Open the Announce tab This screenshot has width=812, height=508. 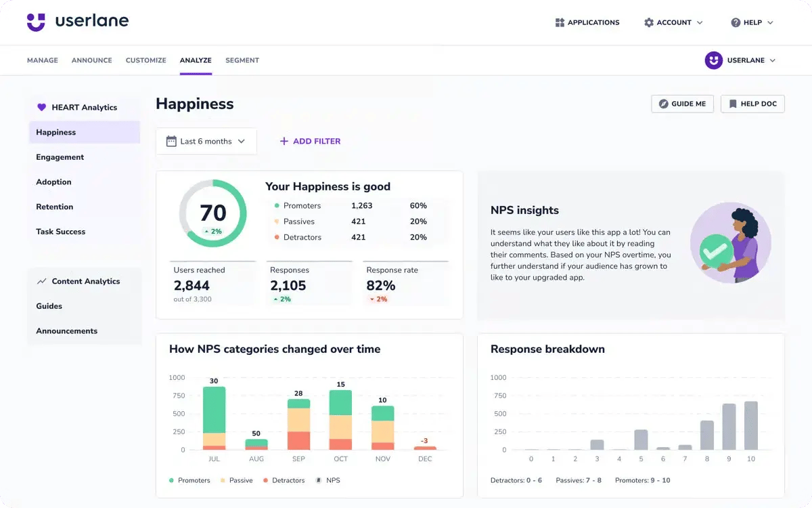92,60
